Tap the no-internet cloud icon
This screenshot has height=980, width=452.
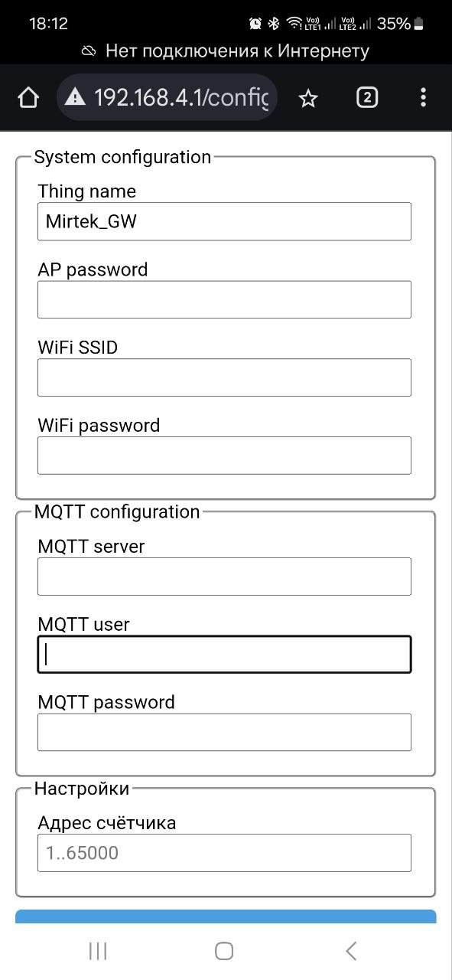coord(89,51)
